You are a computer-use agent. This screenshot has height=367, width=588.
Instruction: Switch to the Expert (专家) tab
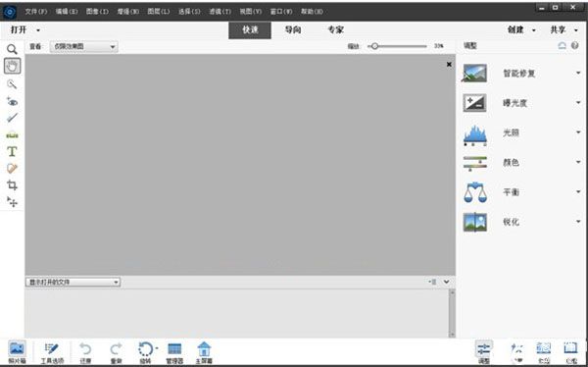[x=335, y=30]
